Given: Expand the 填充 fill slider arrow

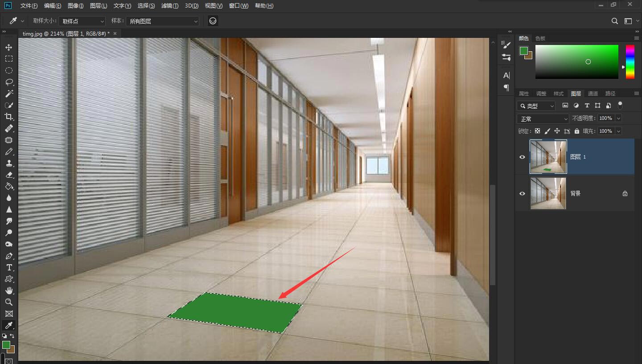Looking at the screenshot, I should [x=618, y=131].
